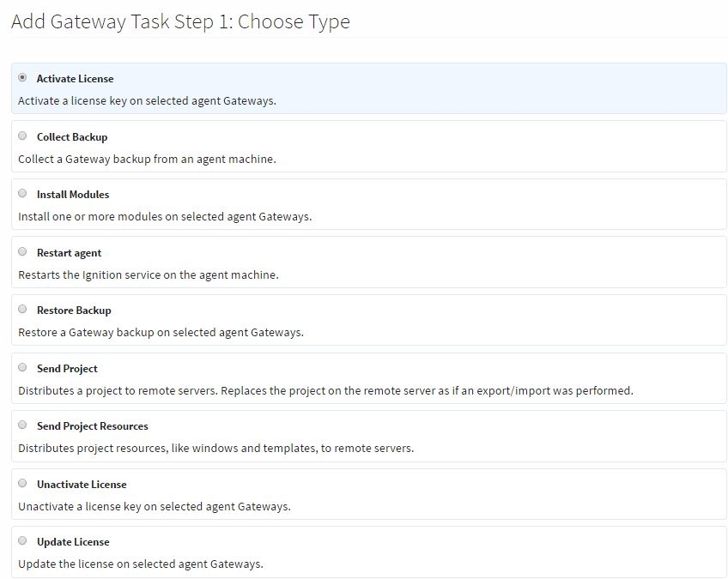
Task: Select the Send Project Resources radio button
Action: [22, 424]
